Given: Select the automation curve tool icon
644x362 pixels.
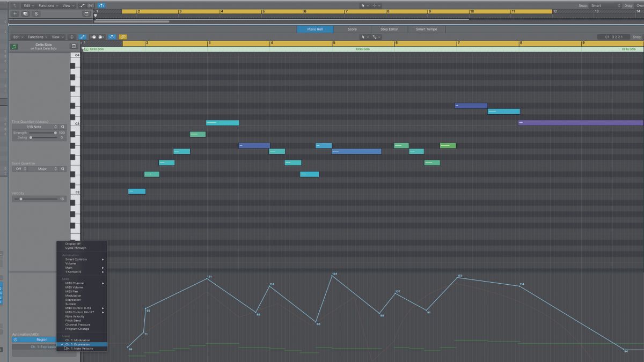Looking at the screenshot, I should pyautogui.click(x=83, y=38).
